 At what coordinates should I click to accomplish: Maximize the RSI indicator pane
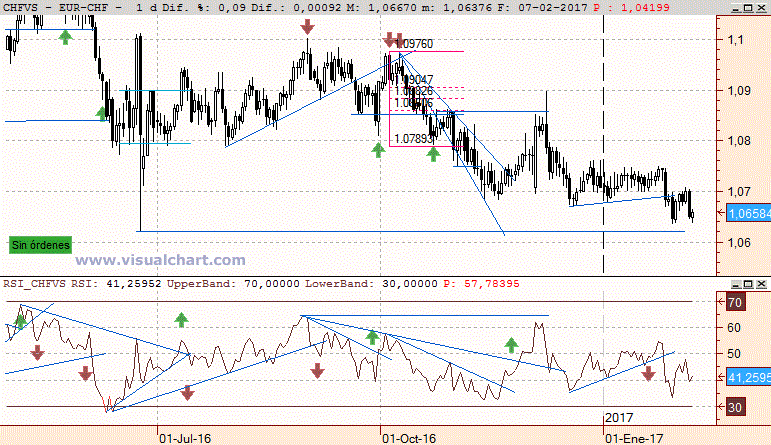748,284
